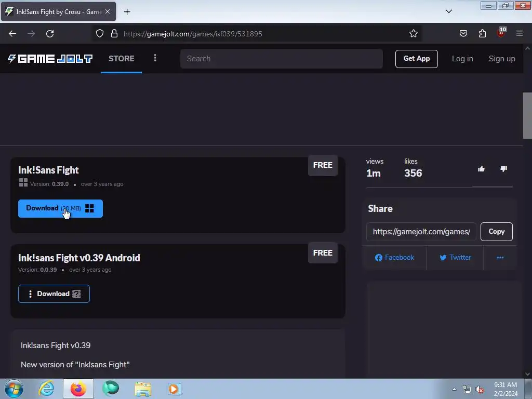Open the STORE tab

pos(122,58)
